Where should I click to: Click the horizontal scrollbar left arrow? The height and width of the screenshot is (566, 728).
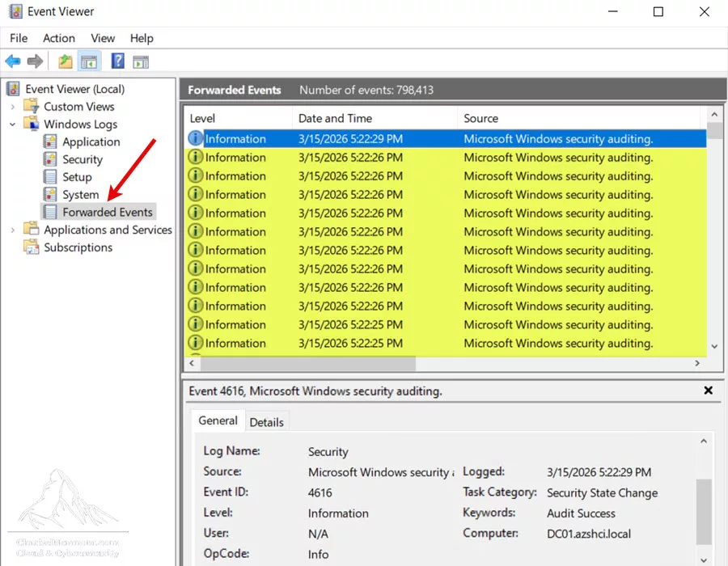click(x=192, y=363)
